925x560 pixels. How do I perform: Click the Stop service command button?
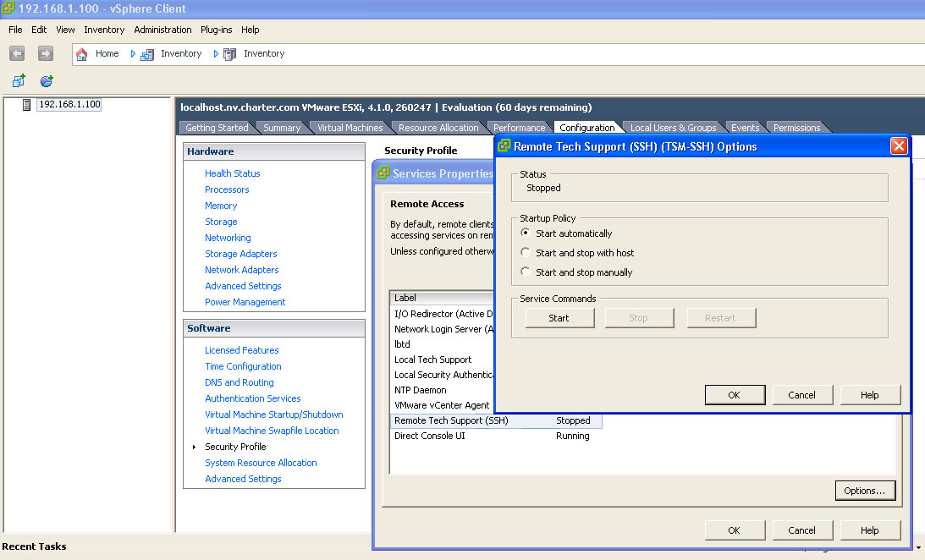point(638,318)
